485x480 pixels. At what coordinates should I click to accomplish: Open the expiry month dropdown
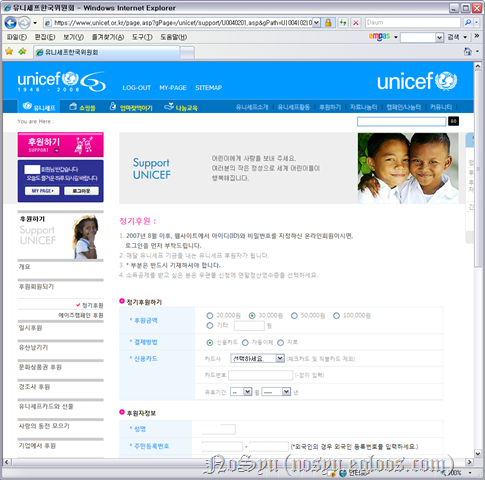[x=241, y=392]
